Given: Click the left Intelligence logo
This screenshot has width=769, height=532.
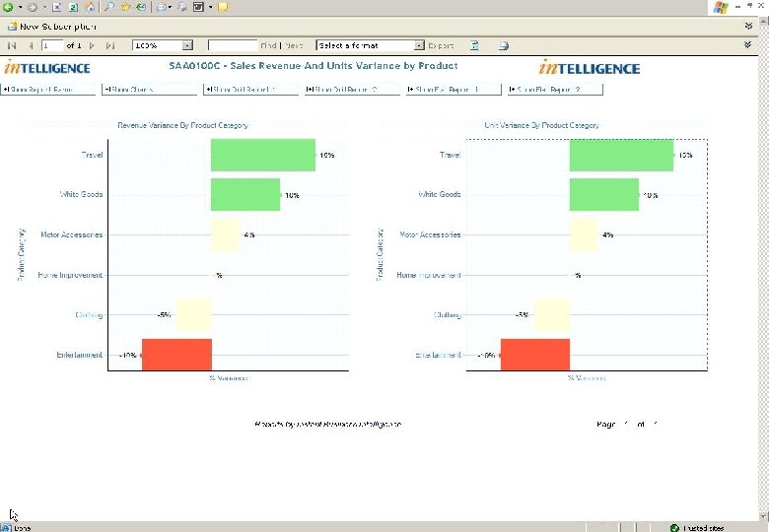Looking at the screenshot, I should tap(47, 68).
